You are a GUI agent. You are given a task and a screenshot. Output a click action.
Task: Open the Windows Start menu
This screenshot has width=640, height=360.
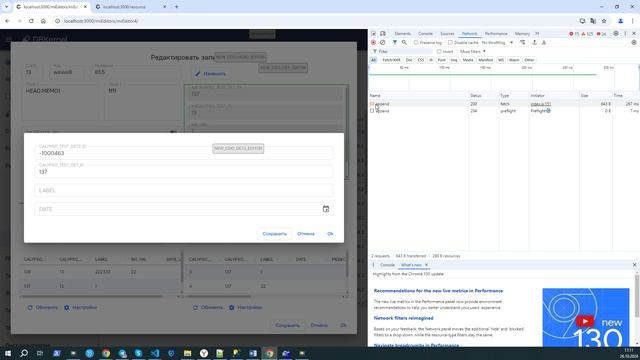[x=8, y=353]
